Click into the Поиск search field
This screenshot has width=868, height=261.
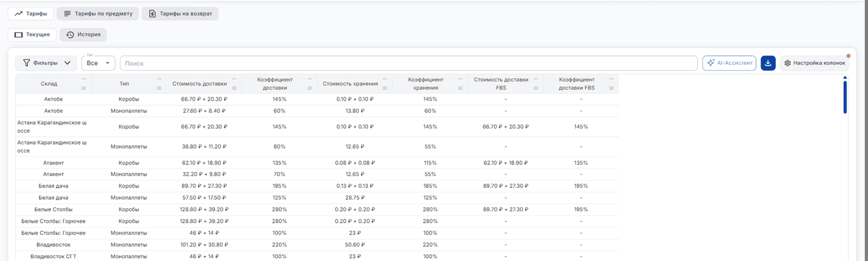click(x=409, y=63)
